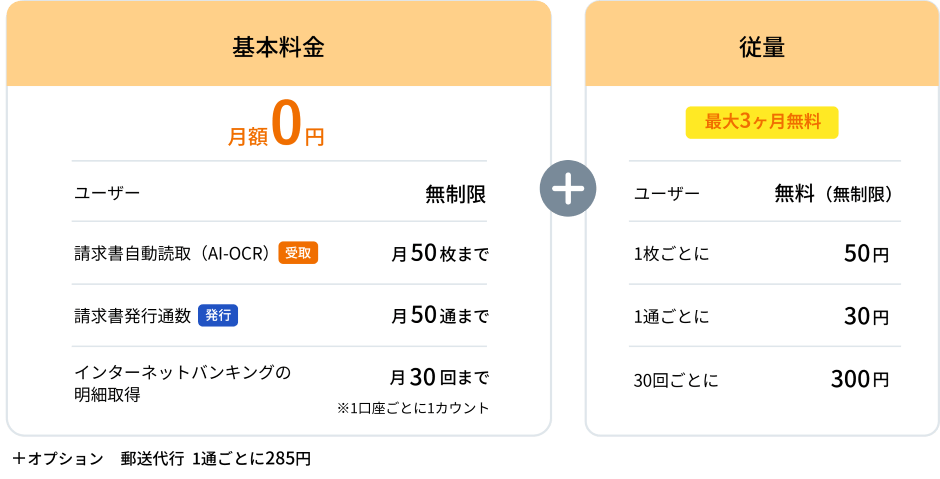Click インターネットバンキングの明細取得 label
This screenshot has height=479, width=940.
[x=182, y=383]
